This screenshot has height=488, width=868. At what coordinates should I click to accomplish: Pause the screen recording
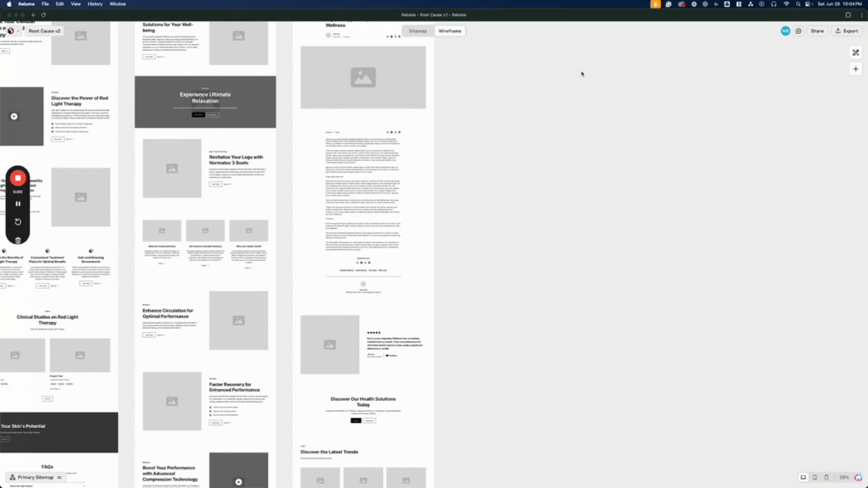click(x=18, y=203)
